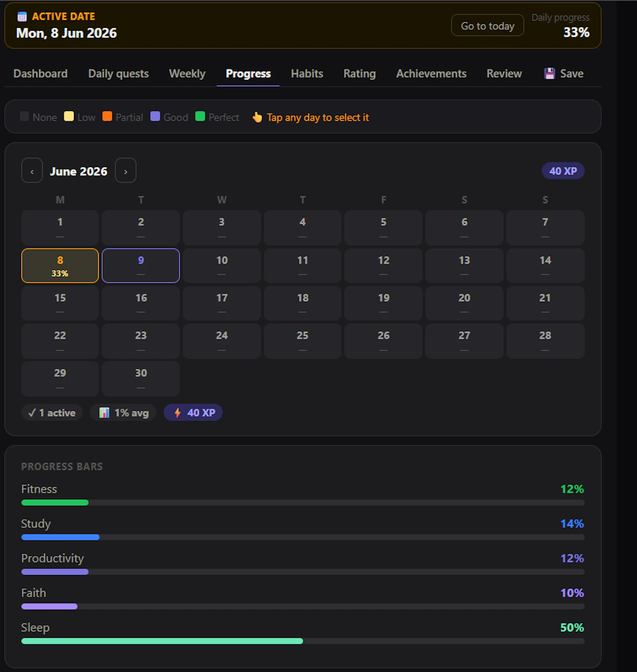Click the None legend swatch
The image size is (637, 672).
(24, 116)
